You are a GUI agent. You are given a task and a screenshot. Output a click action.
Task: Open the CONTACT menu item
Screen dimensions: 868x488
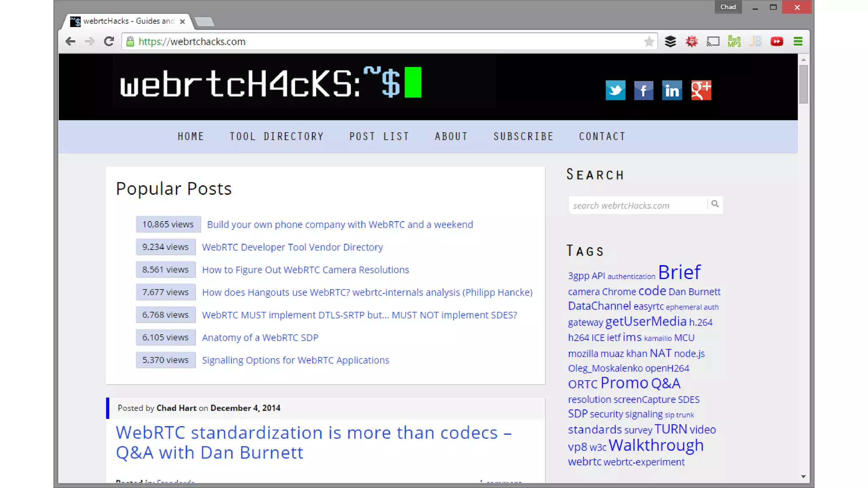(602, 136)
